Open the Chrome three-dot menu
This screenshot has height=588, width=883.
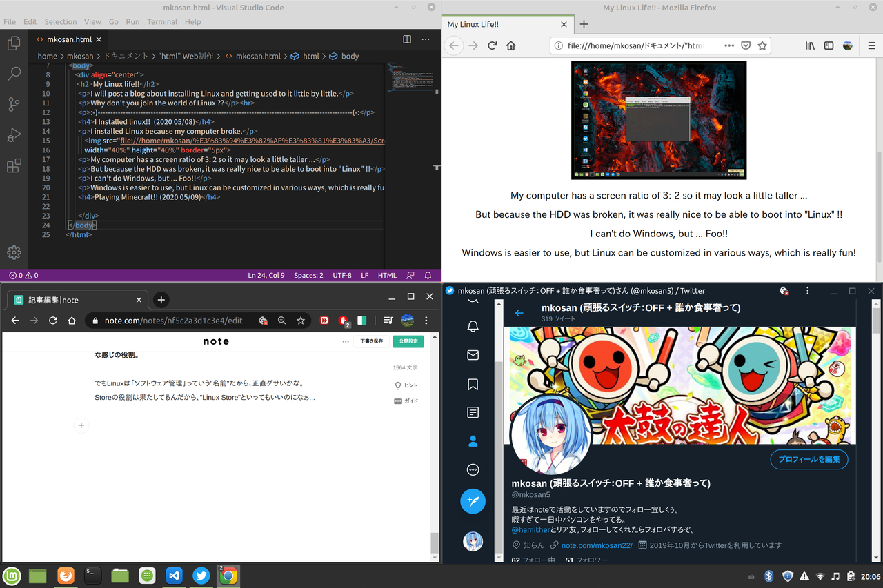pyautogui.click(x=427, y=321)
